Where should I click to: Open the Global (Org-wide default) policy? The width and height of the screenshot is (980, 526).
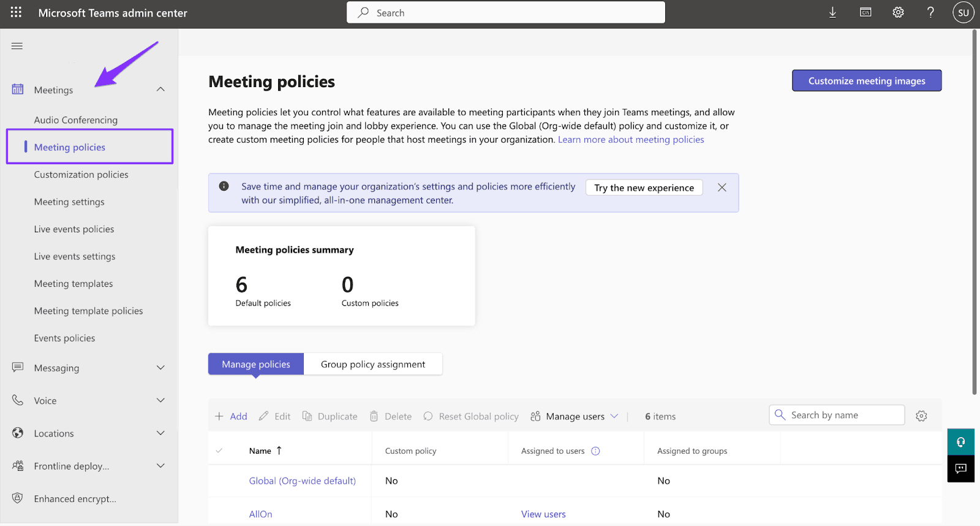click(303, 481)
